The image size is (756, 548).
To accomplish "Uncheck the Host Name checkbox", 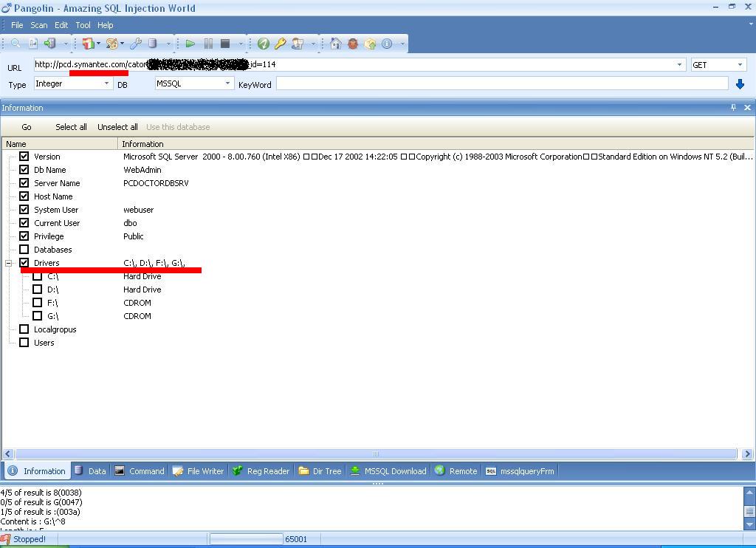I will point(24,196).
